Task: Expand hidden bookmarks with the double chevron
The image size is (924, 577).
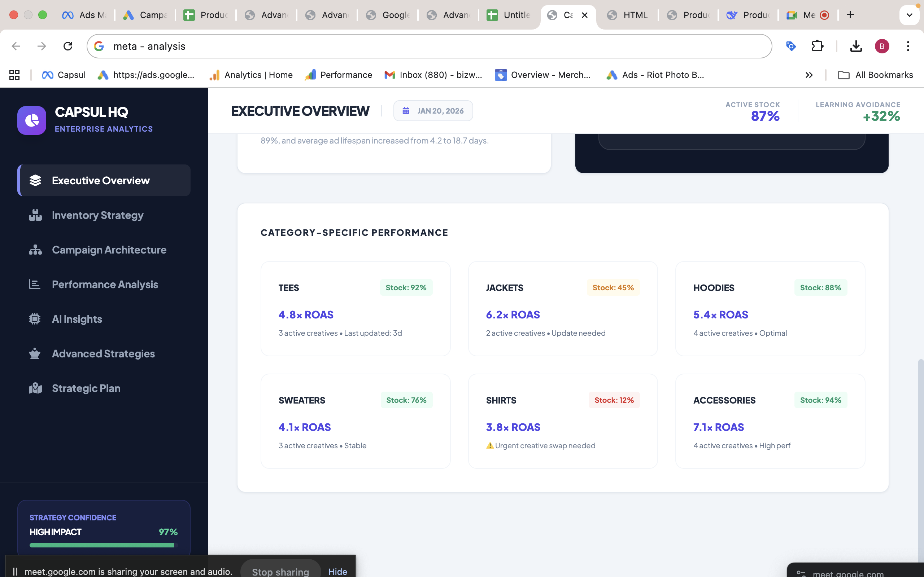Action: point(809,75)
